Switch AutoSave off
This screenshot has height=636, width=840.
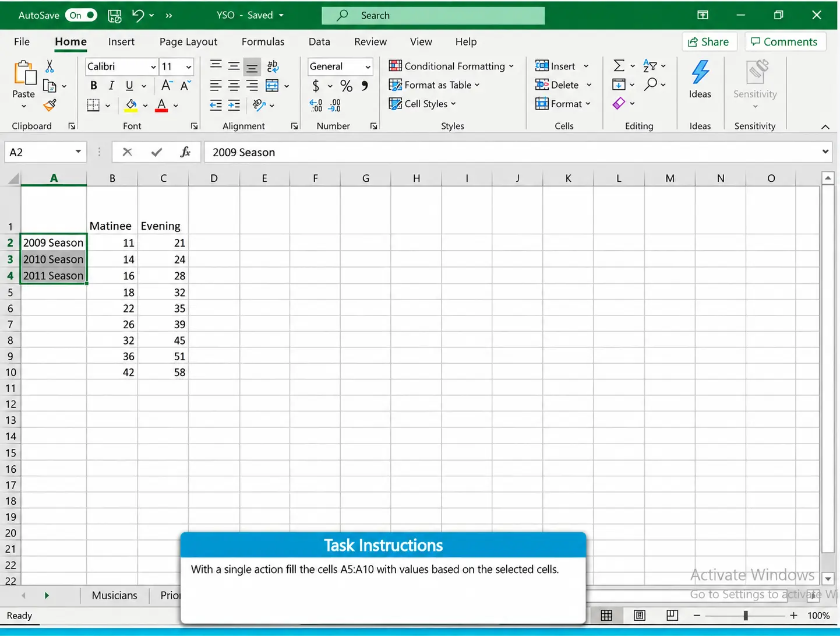coord(81,15)
